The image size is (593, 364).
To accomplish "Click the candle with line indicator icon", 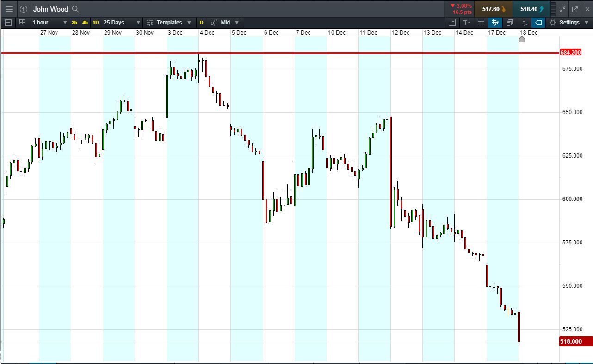I will pos(524,23).
